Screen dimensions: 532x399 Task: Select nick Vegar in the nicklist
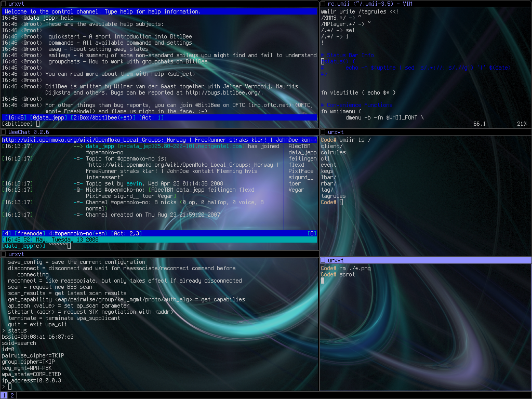tap(296, 190)
